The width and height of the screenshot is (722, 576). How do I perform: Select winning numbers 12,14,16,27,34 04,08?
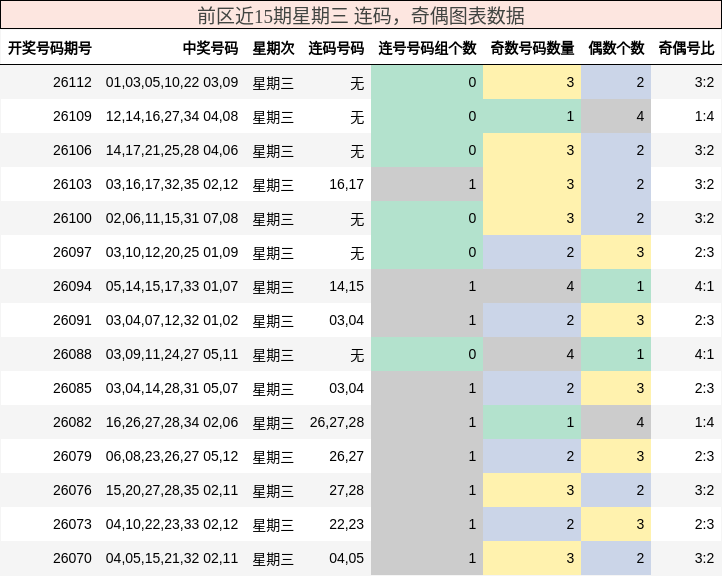tap(172, 116)
